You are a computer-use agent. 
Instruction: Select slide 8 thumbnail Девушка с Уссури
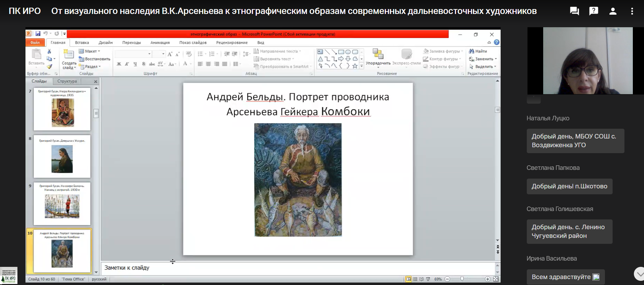coord(62,156)
